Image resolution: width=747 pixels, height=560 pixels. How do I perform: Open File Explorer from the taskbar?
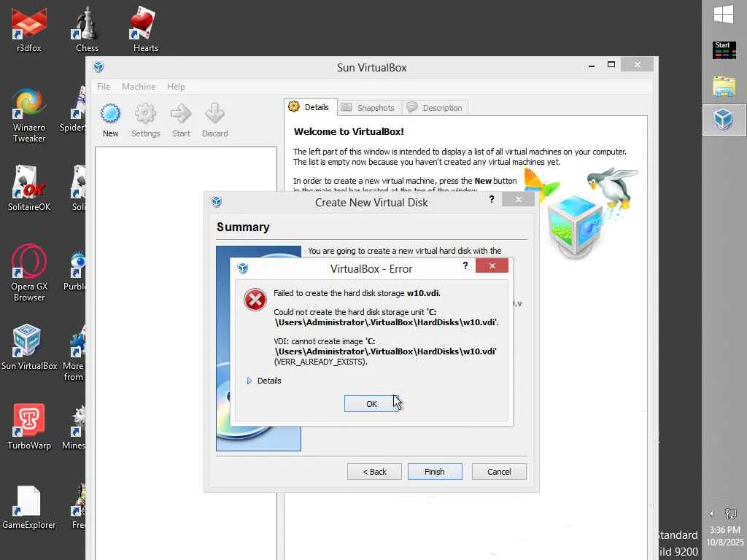point(724,86)
